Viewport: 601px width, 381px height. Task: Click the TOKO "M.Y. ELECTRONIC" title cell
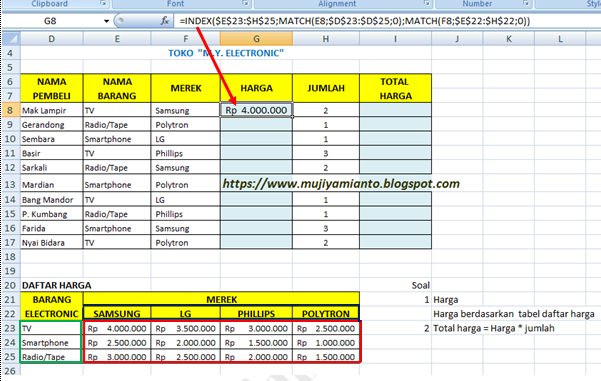tap(226, 53)
